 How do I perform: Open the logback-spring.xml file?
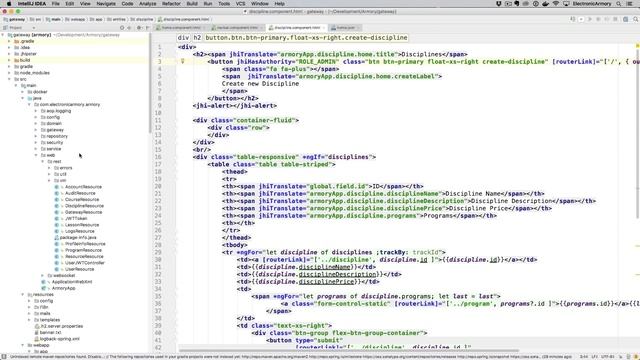pos(59,339)
